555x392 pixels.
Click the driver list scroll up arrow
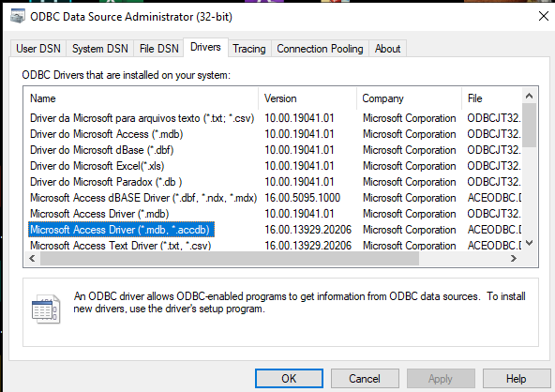[x=529, y=96]
